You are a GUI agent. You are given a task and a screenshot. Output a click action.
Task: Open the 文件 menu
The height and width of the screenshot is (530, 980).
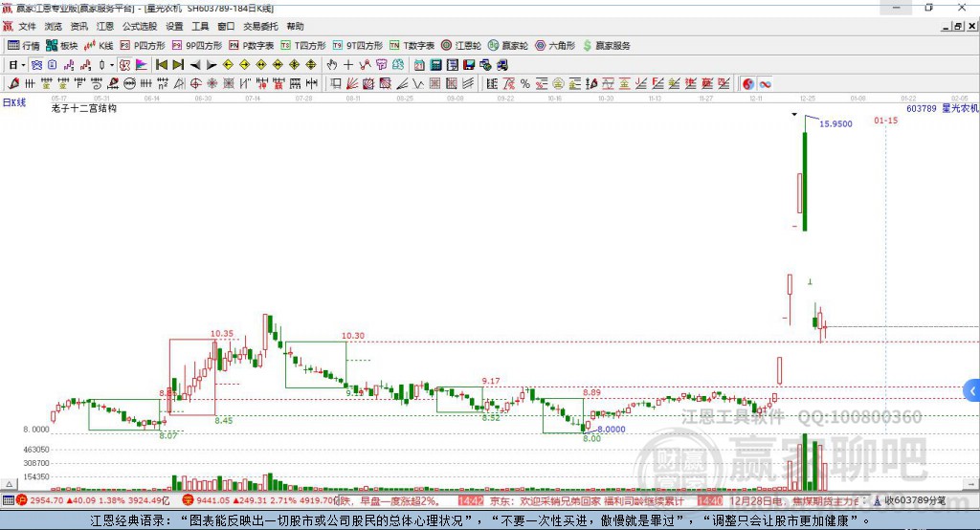point(27,26)
